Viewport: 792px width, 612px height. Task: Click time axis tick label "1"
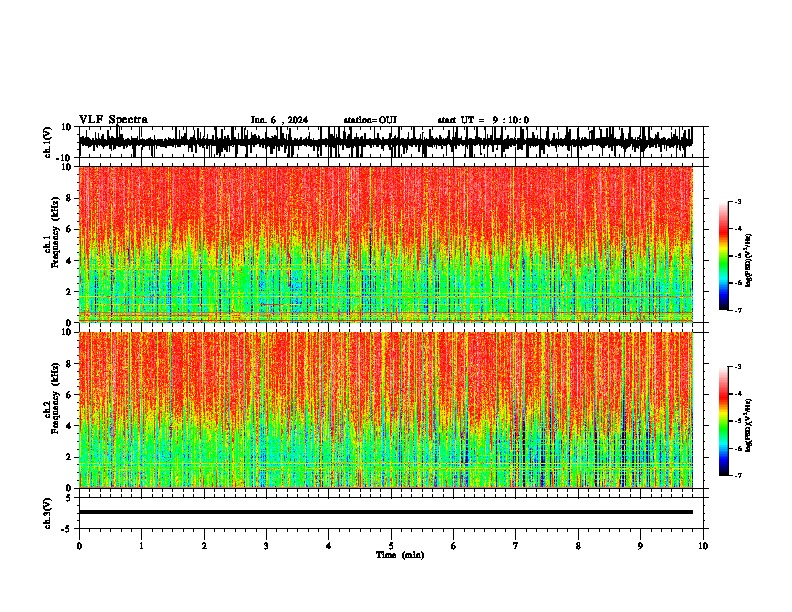[x=141, y=546]
